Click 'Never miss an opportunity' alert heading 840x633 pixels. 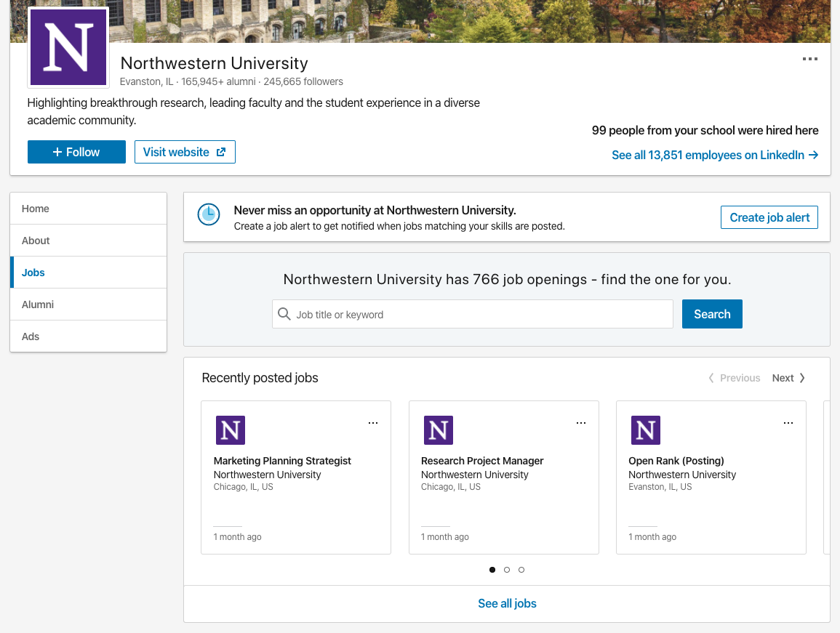click(375, 211)
